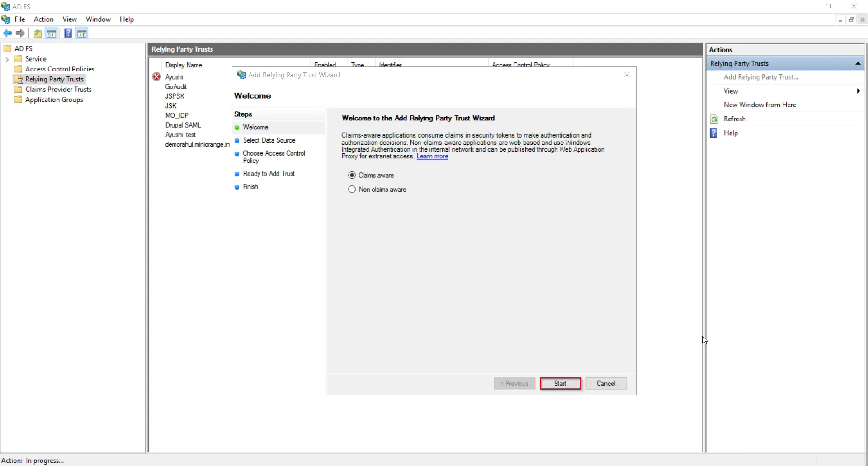The image size is (868, 466).
Task: Click the Previous button in wizard
Action: 514,384
